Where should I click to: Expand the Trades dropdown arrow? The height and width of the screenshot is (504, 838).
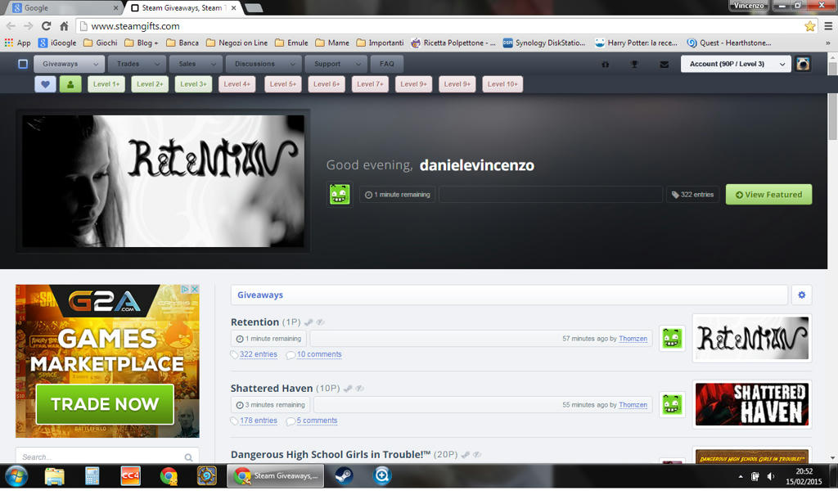click(157, 64)
